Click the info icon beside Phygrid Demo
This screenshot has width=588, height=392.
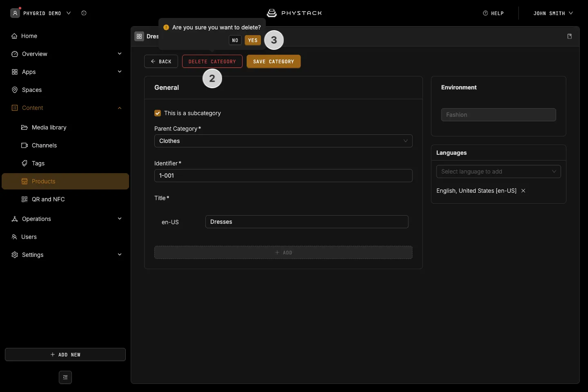pyautogui.click(x=84, y=13)
